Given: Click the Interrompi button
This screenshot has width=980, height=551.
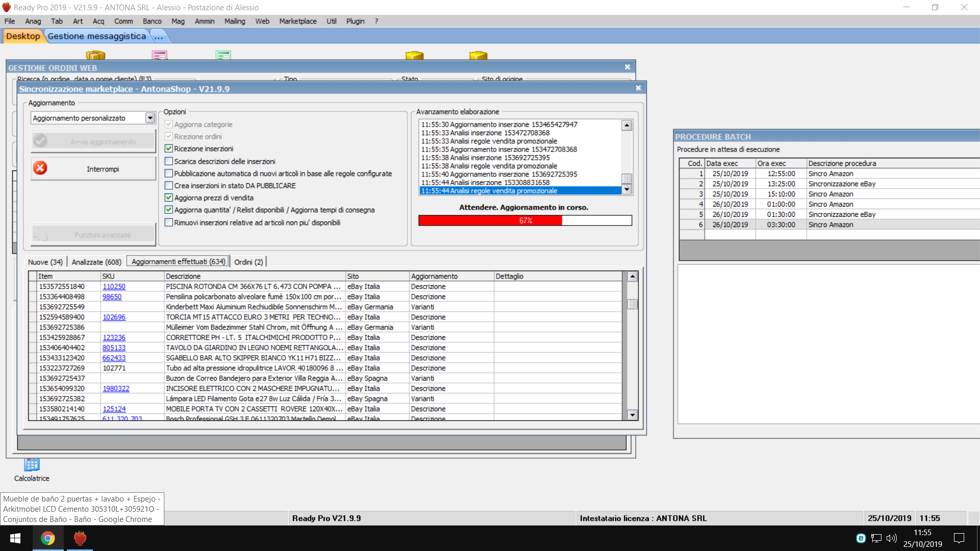Looking at the screenshot, I should tap(93, 168).
